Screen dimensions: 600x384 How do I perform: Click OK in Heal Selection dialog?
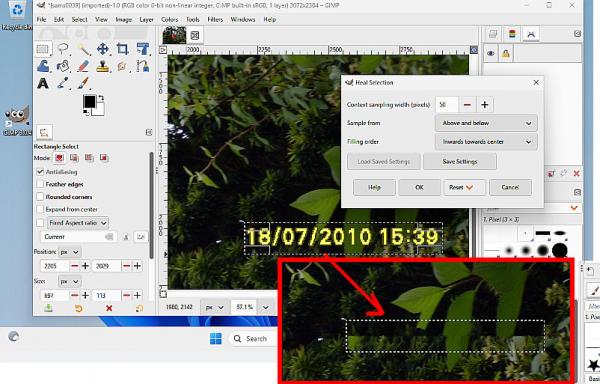coord(419,187)
